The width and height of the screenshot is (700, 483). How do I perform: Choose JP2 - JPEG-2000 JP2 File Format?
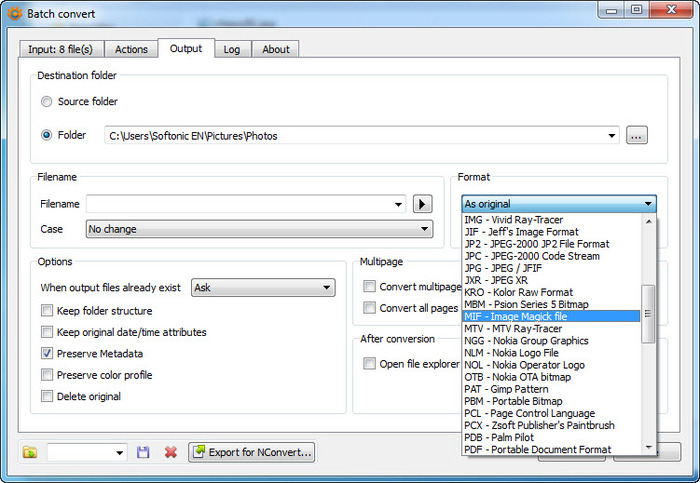(x=551, y=244)
